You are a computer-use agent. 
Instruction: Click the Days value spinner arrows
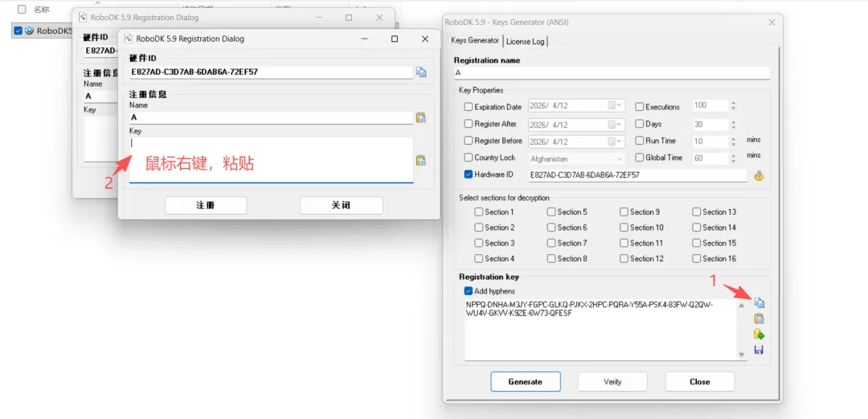coord(733,125)
